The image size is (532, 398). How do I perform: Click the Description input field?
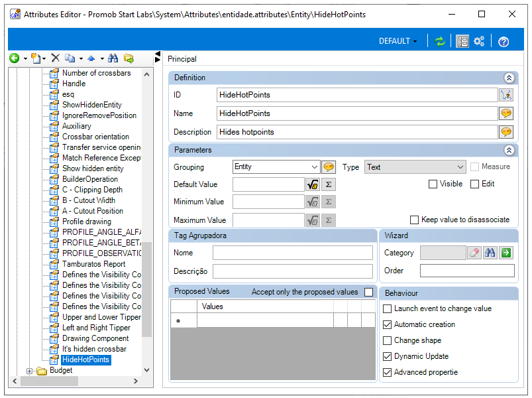point(357,132)
